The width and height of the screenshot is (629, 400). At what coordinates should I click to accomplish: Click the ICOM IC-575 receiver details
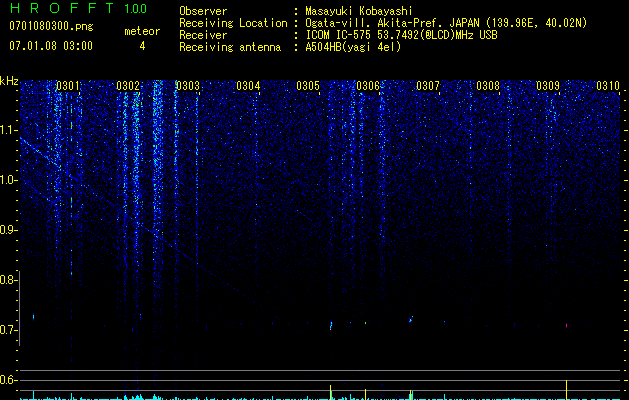pyautogui.click(x=401, y=35)
